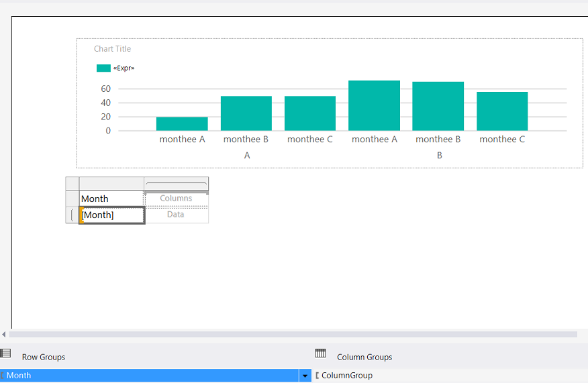
Task: Click the Row Groups heading
Action: point(44,357)
